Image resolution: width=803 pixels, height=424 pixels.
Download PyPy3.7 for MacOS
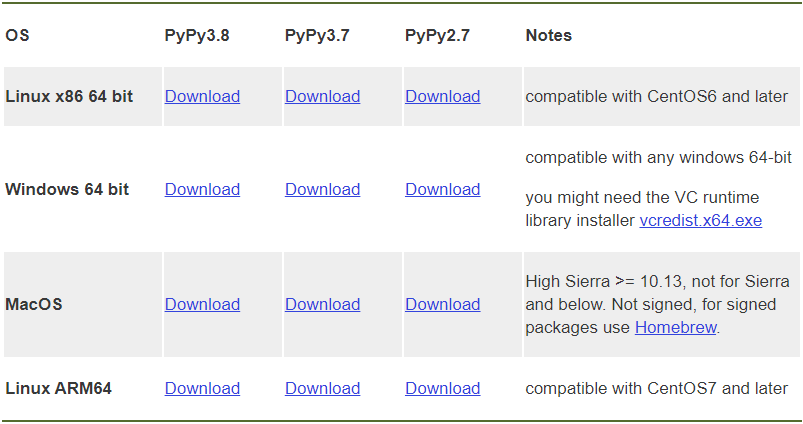coord(322,304)
